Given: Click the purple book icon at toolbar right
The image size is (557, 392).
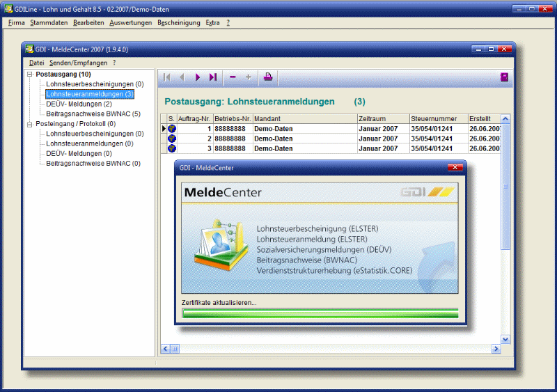Looking at the screenshot, I should click(x=504, y=77).
